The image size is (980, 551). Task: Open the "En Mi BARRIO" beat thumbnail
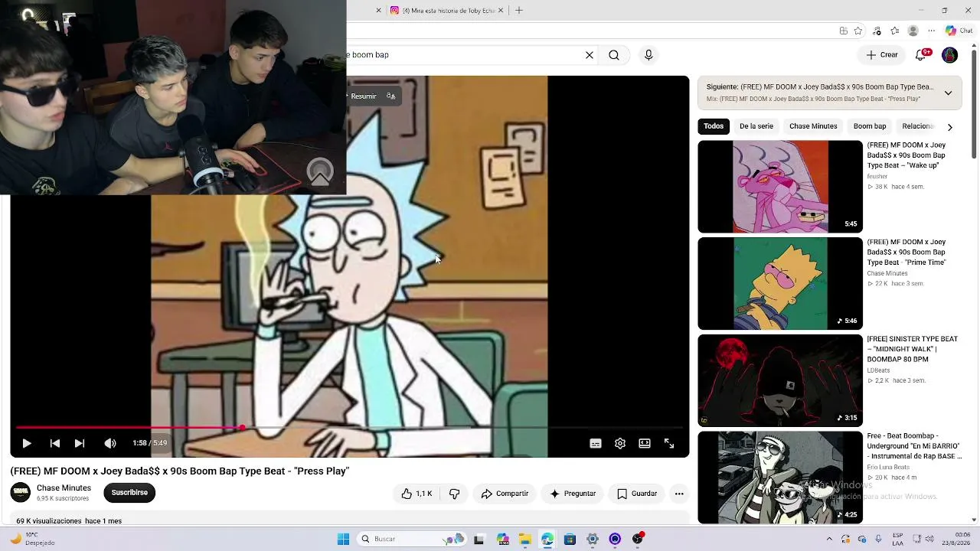(780, 478)
